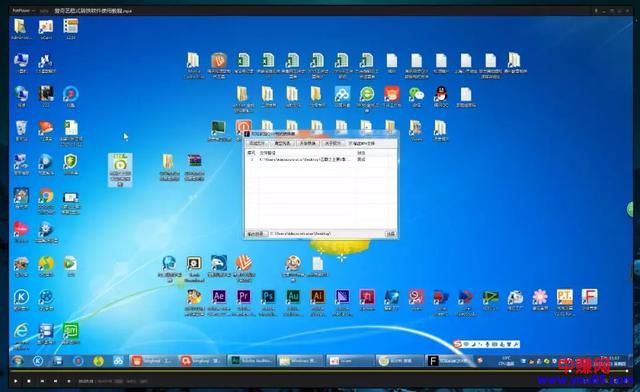Toggle the output MP4 file checkbox
Image resolution: width=640 pixels, height=392 pixels.
coord(350,144)
